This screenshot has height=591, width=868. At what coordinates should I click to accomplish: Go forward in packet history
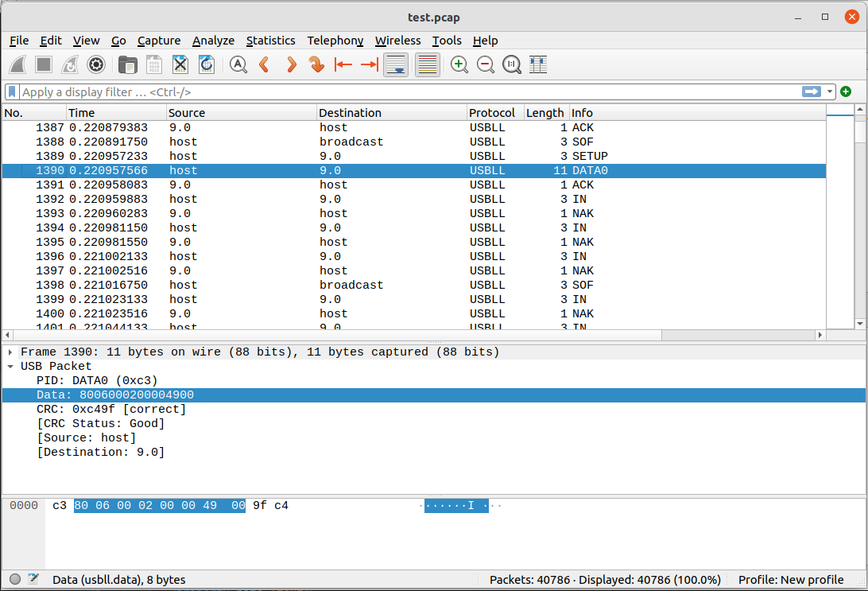coord(291,64)
